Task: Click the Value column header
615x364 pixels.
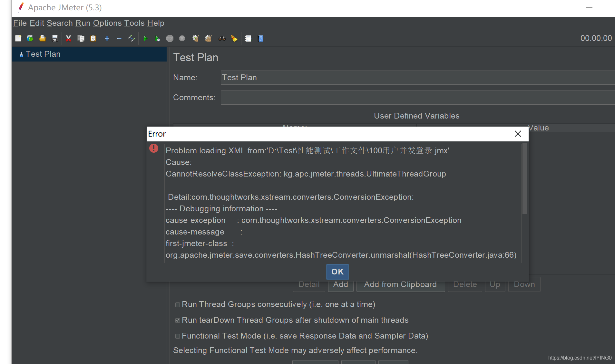Action: 539,128
